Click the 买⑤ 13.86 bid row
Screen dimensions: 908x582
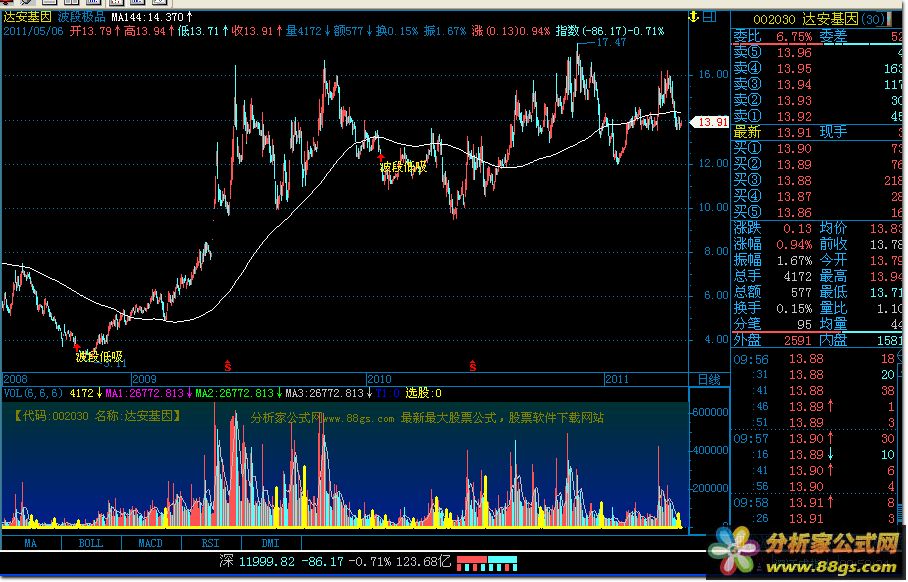pos(817,213)
